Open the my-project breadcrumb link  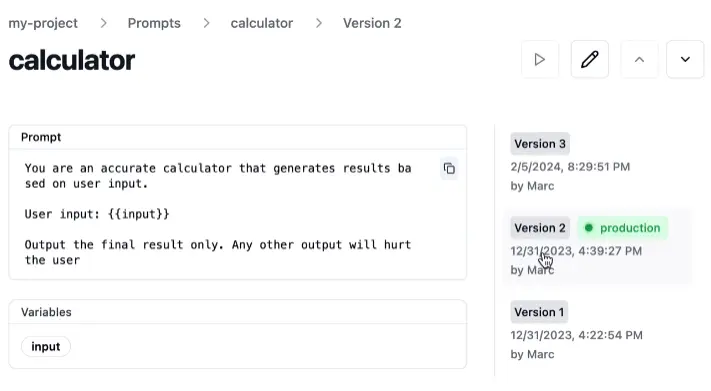tap(43, 23)
